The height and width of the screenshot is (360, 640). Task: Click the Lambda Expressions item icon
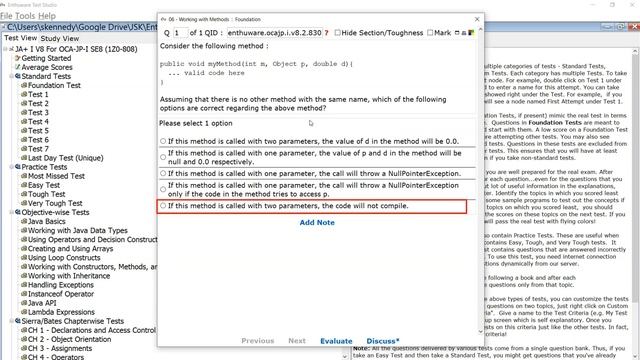coord(24,312)
